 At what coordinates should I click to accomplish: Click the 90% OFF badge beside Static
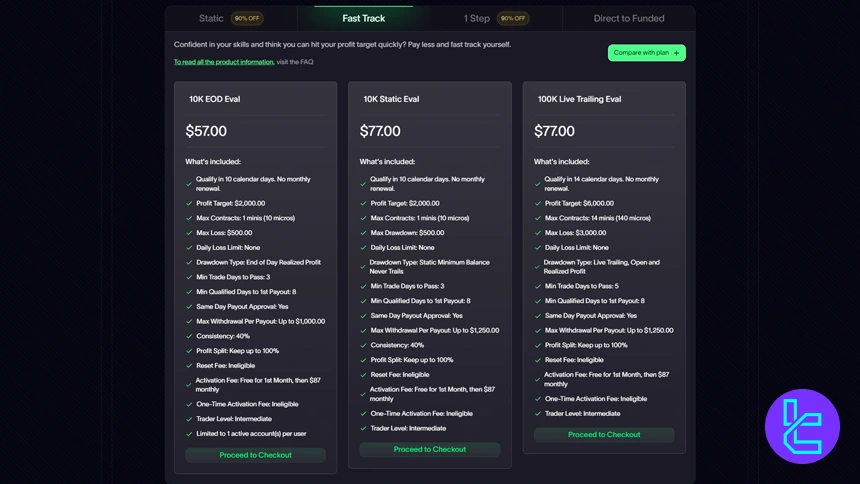click(247, 18)
